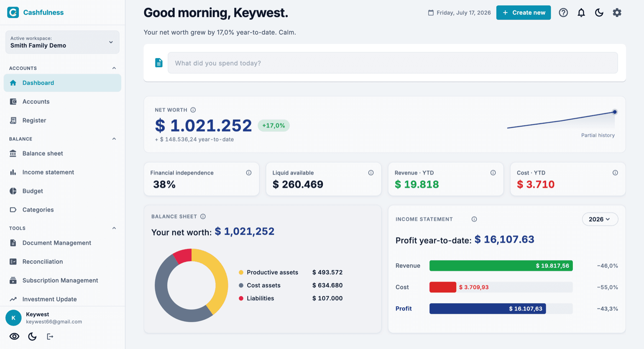Show Liquid available info icon
The height and width of the screenshot is (349, 644).
point(371,173)
